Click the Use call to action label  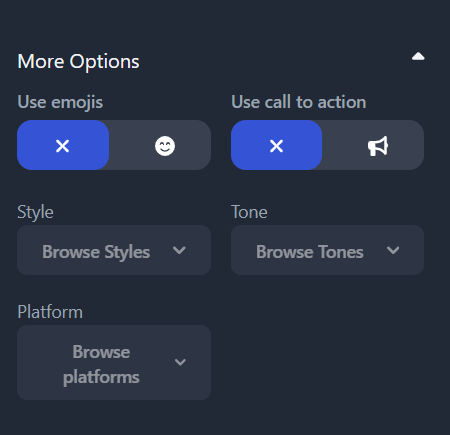299,102
